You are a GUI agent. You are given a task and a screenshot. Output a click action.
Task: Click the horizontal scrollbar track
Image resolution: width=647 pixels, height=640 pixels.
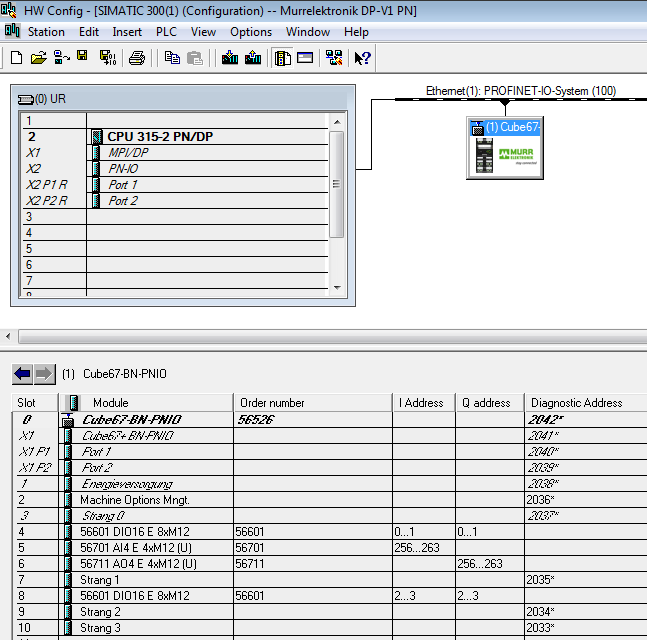click(x=332, y=337)
